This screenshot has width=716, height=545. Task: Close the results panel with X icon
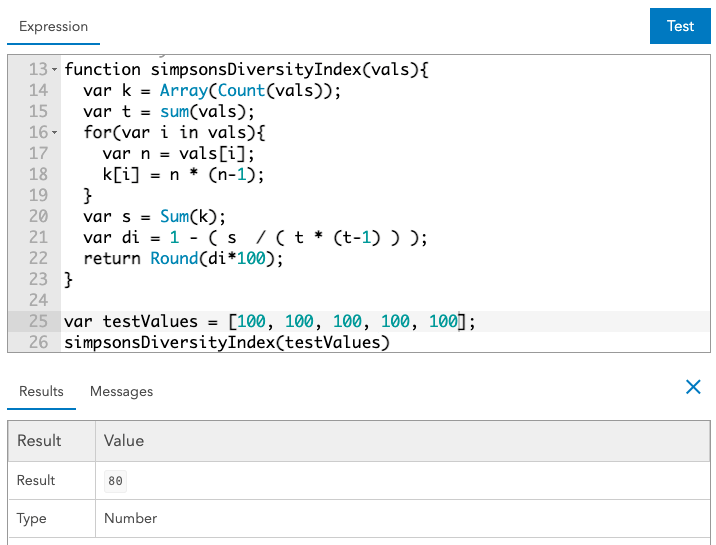tap(693, 387)
